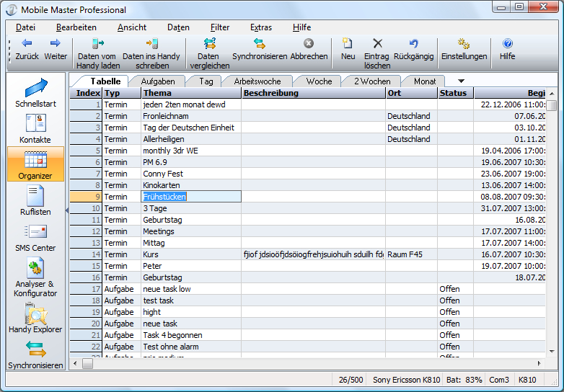Click Daten vergleichen compare icon

coord(208,44)
